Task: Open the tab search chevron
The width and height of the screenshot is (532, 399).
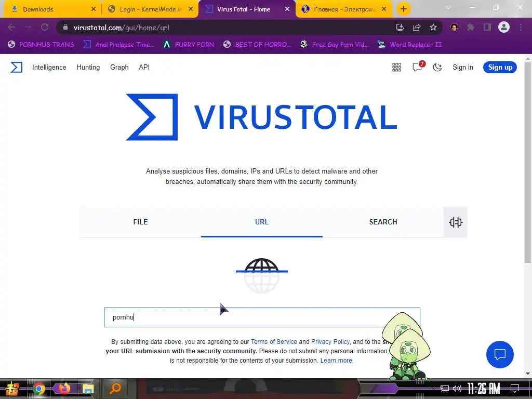Action: point(448,7)
